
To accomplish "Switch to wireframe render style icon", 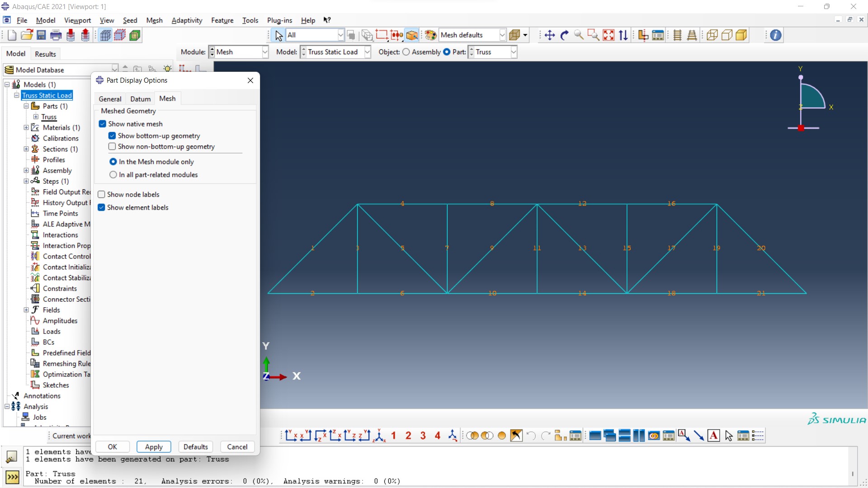I will pos(712,35).
